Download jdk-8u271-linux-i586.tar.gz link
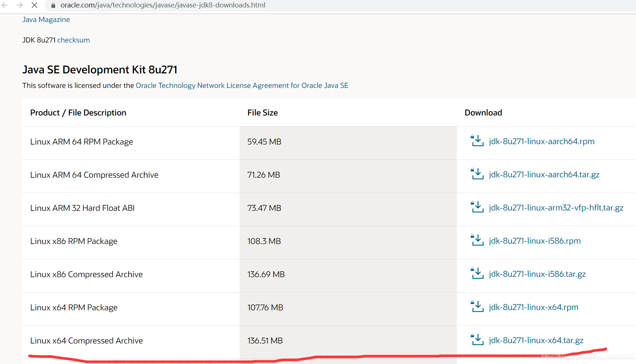The width and height of the screenshot is (636, 364). (537, 274)
